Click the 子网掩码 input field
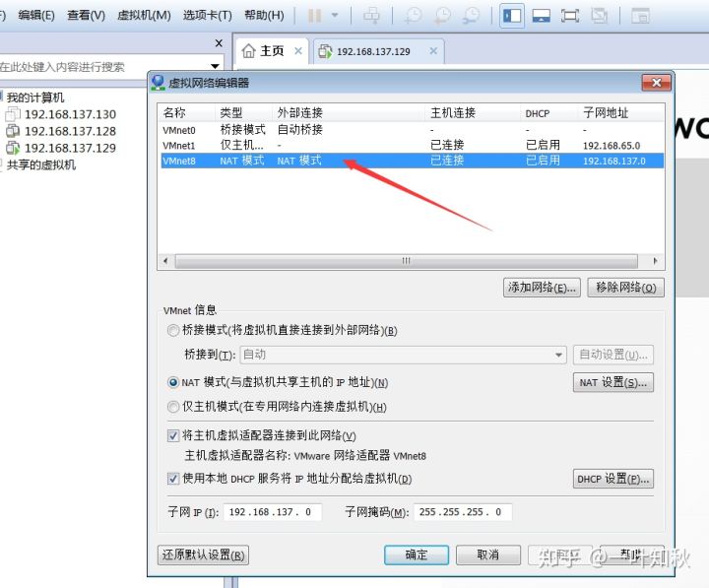 click(x=463, y=512)
